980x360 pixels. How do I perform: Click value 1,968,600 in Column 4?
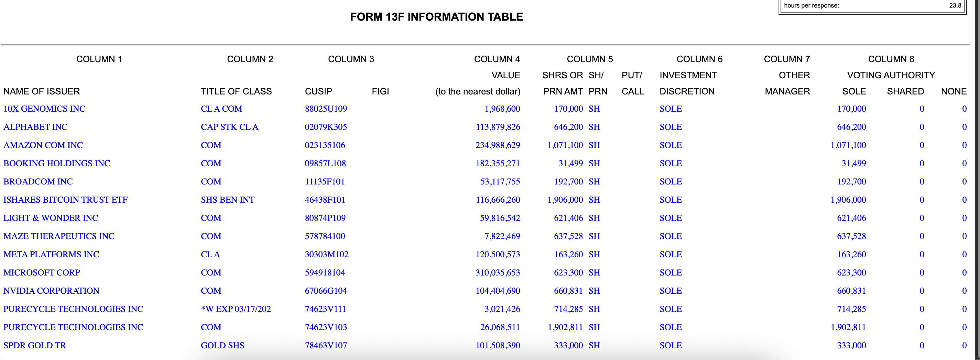(x=502, y=109)
